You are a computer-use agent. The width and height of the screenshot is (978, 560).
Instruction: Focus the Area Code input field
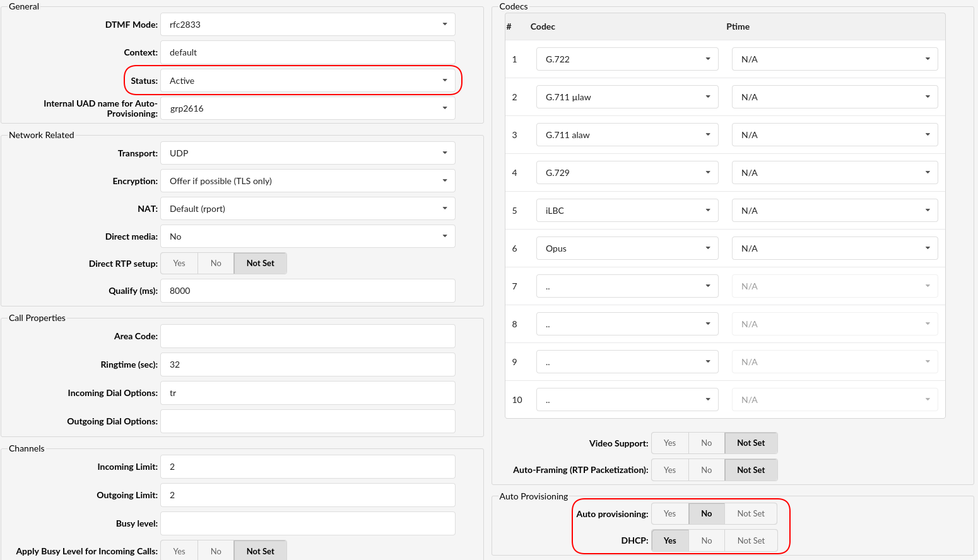307,336
